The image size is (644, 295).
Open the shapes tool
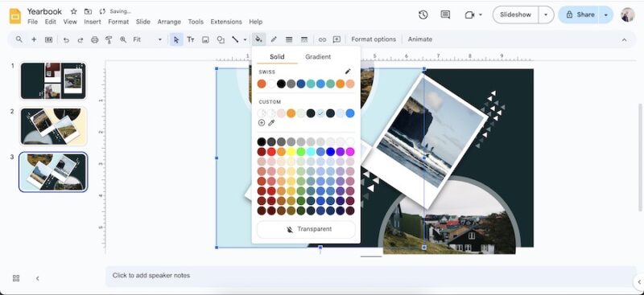pyautogui.click(x=221, y=39)
